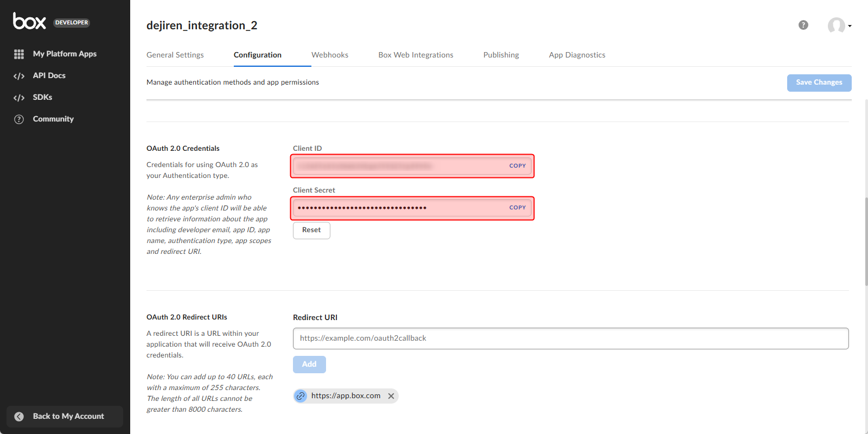Screen dimensions: 868x434
Task: Click the OAuth 2.0 Redirect URIs heading
Action: pyautogui.click(x=187, y=317)
